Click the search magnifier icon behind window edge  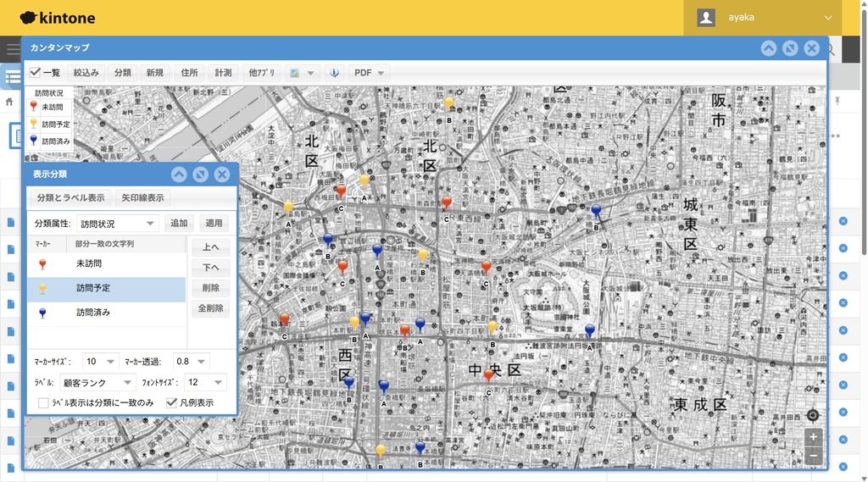click(x=832, y=50)
